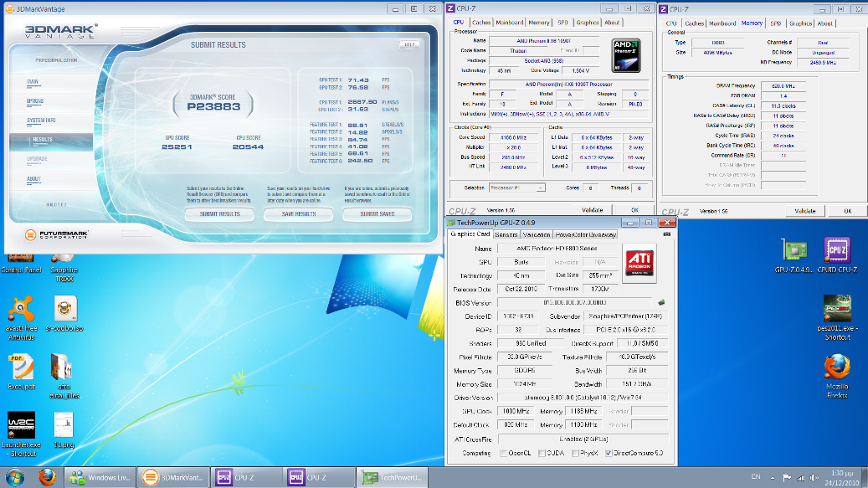
Task: Click OK in right CPU-Z window
Action: tap(848, 212)
